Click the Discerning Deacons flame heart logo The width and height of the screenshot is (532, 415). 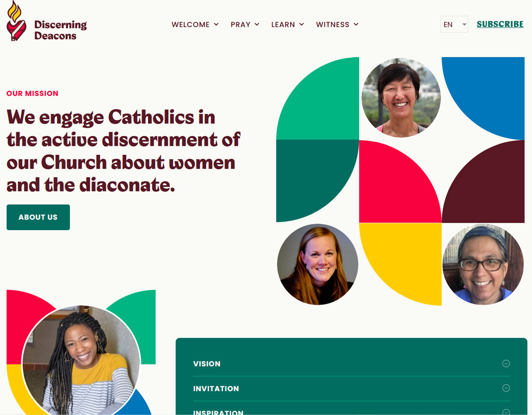coord(16,21)
